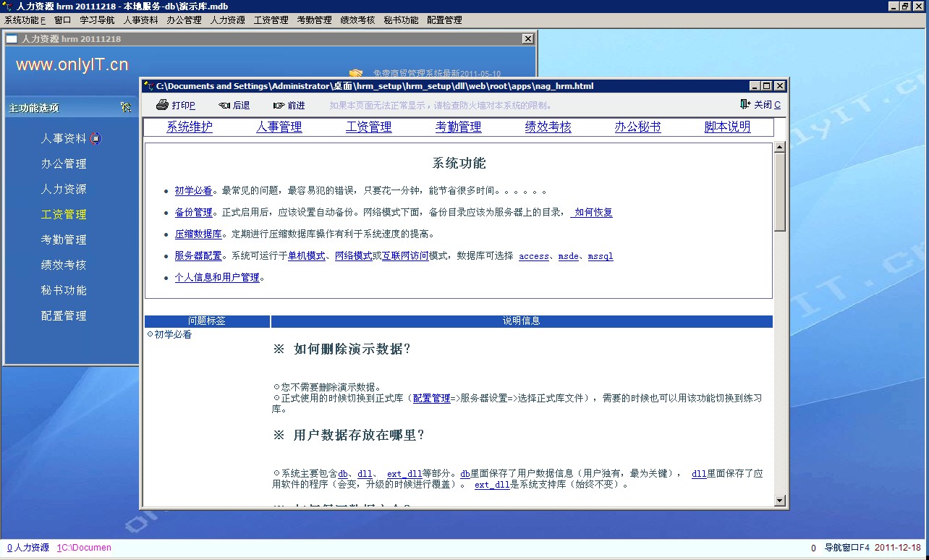Click the scrollbar down arrow in help page
This screenshot has height=560, width=929.
779,500
